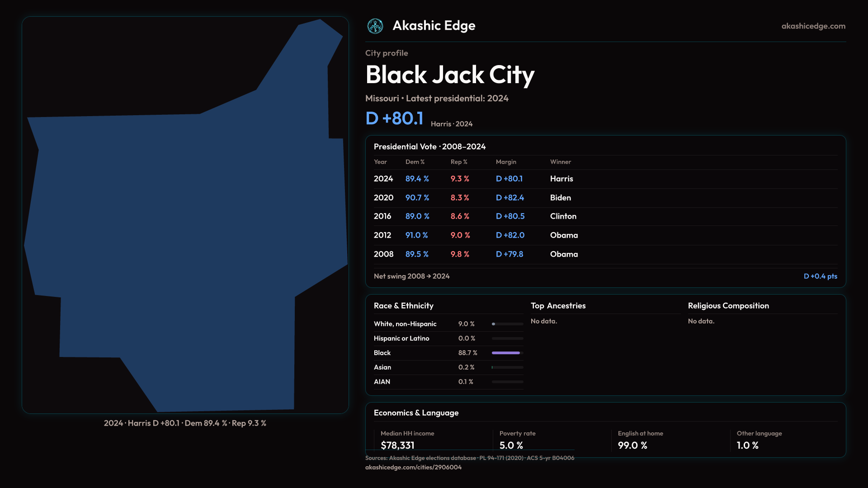Click the Margin column header
The image size is (868, 488).
click(505, 162)
